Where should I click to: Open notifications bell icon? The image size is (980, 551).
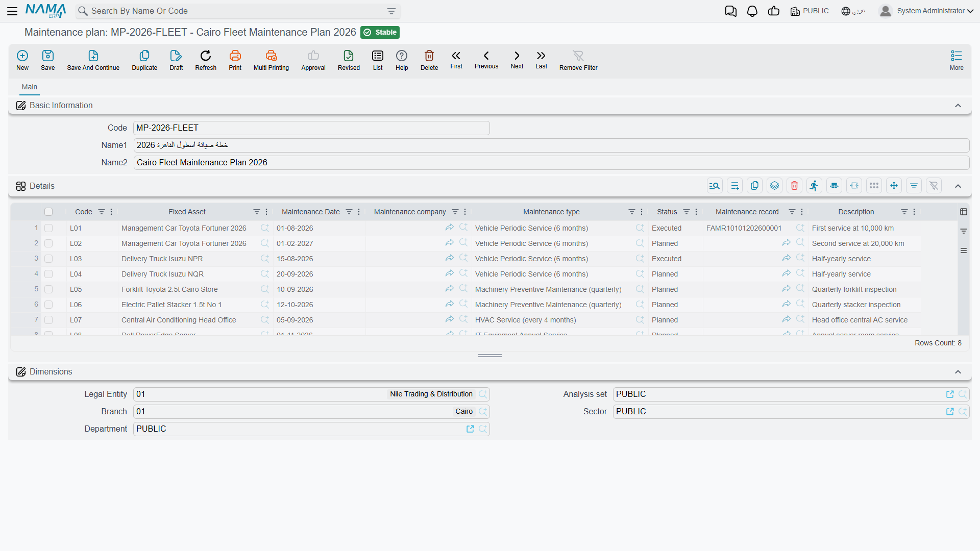pyautogui.click(x=752, y=11)
